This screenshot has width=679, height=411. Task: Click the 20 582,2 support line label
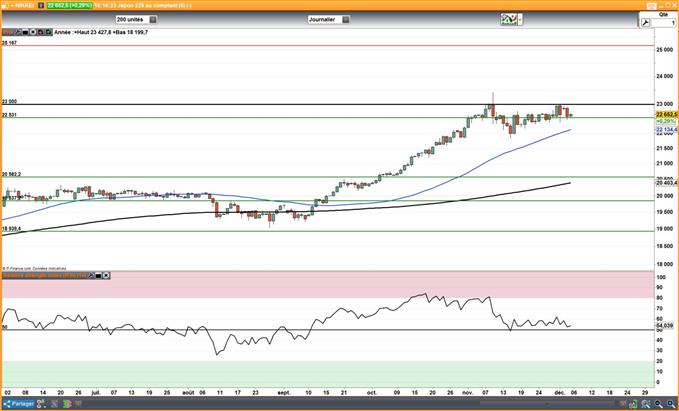pyautogui.click(x=11, y=174)
